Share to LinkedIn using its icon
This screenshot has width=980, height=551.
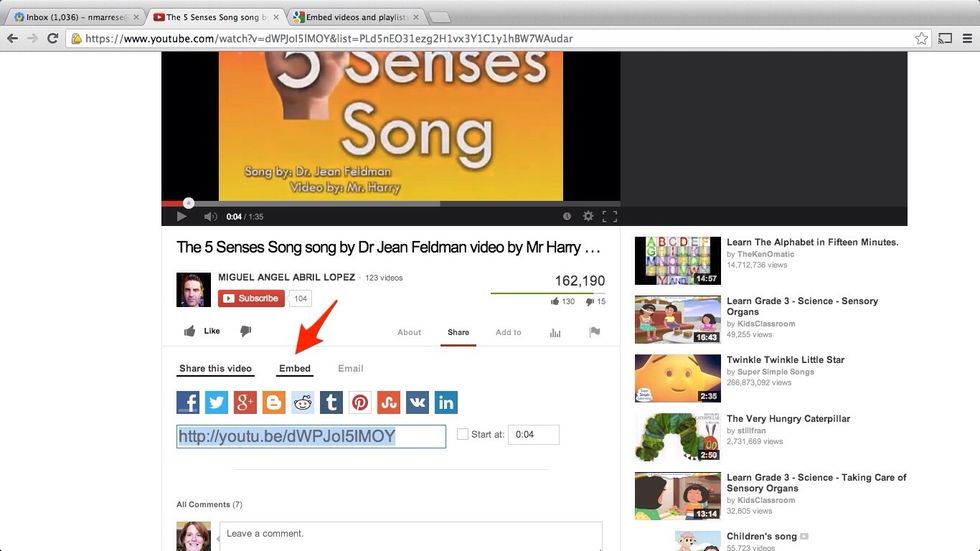pos(446,402)
